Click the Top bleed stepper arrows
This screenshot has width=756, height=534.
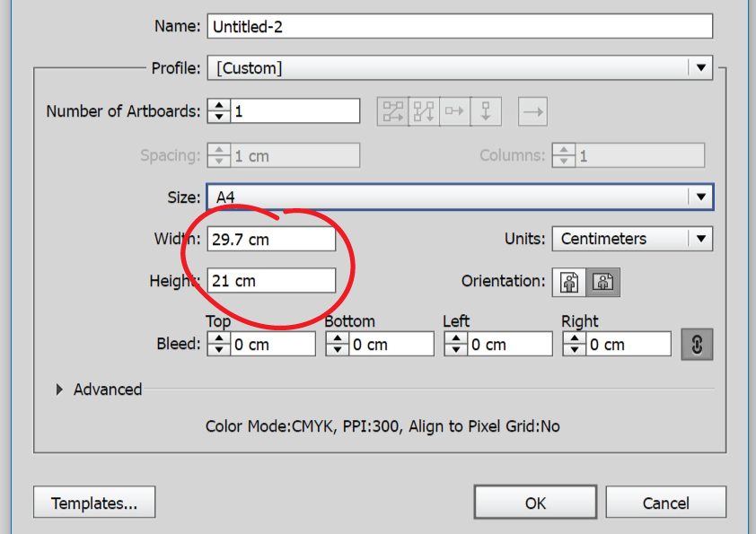218,345
